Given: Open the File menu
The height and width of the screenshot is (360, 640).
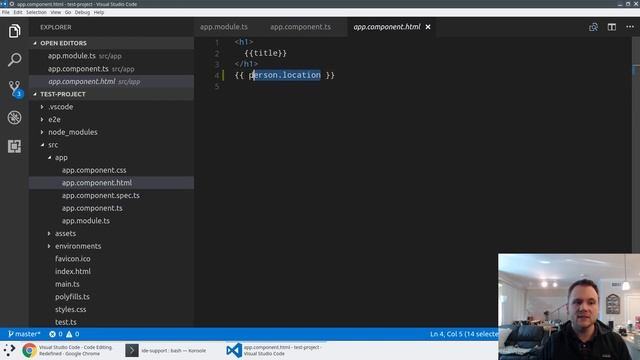Looking at the screenshot, I should [6, 12].
